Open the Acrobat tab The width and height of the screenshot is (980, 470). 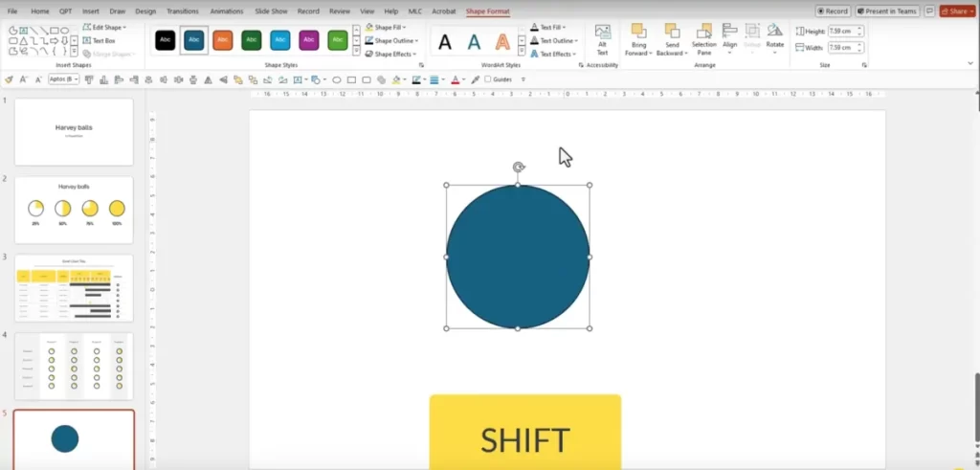444,11
